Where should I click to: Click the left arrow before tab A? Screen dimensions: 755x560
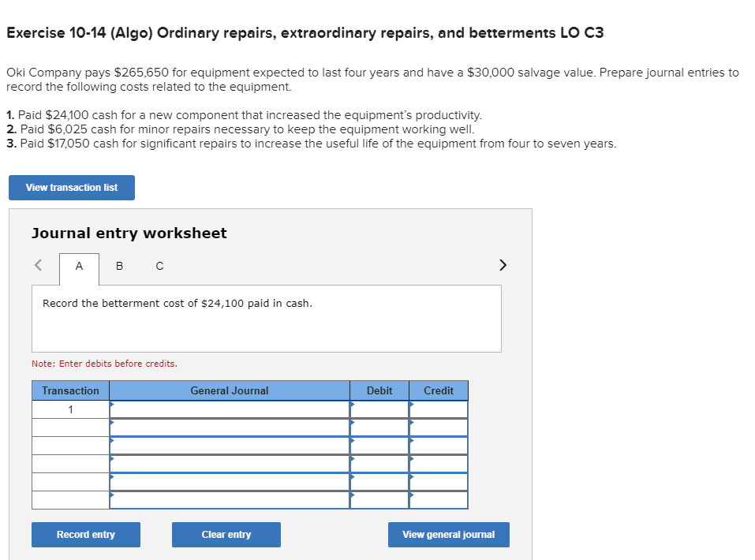37,266
